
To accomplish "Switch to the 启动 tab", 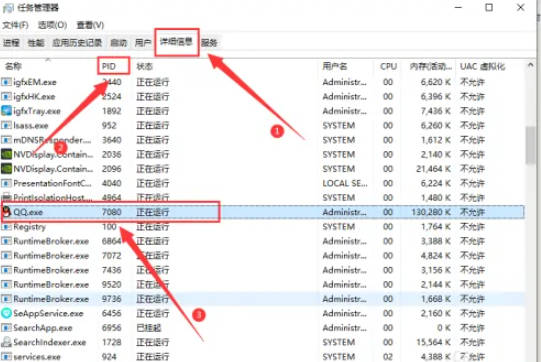I will [x=119, y=43].
